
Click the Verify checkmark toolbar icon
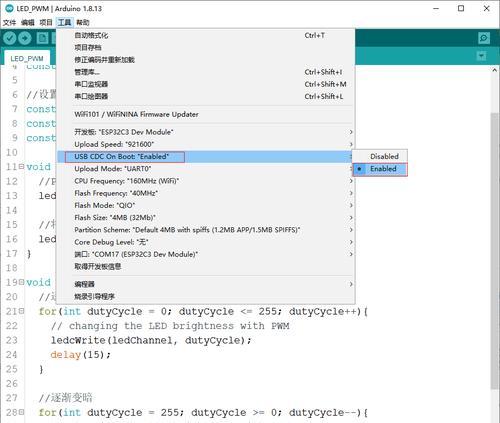click(10, 38)
